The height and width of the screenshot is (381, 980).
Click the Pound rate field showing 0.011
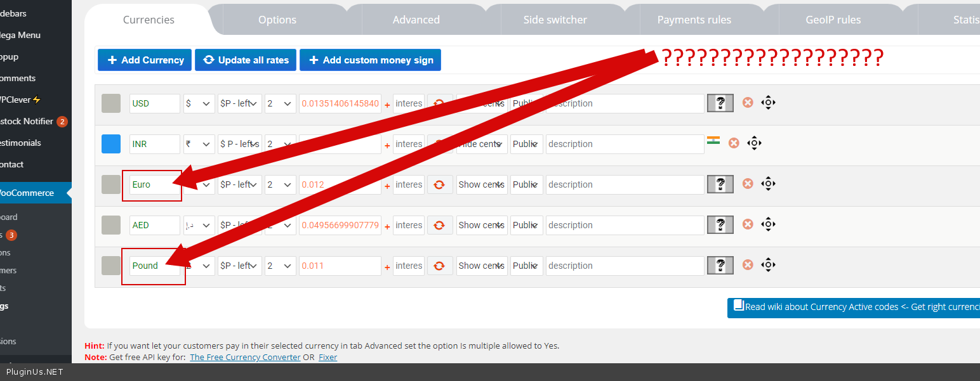340,266
